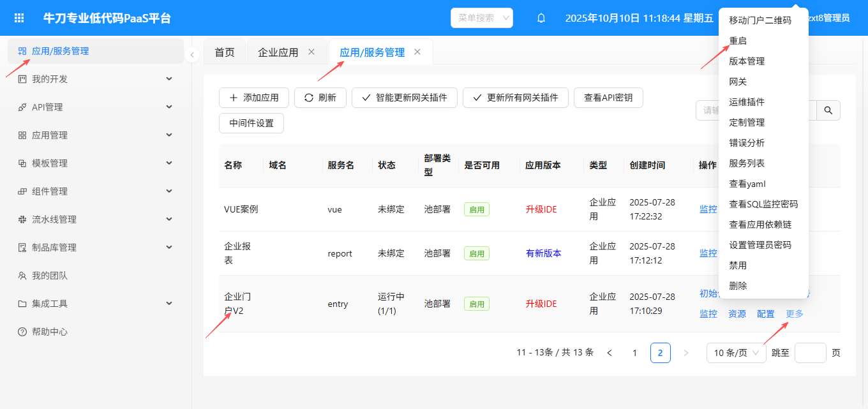This screenshot has width=868, height=409.
Task: Go to previous page arrow
Action: 610,353
